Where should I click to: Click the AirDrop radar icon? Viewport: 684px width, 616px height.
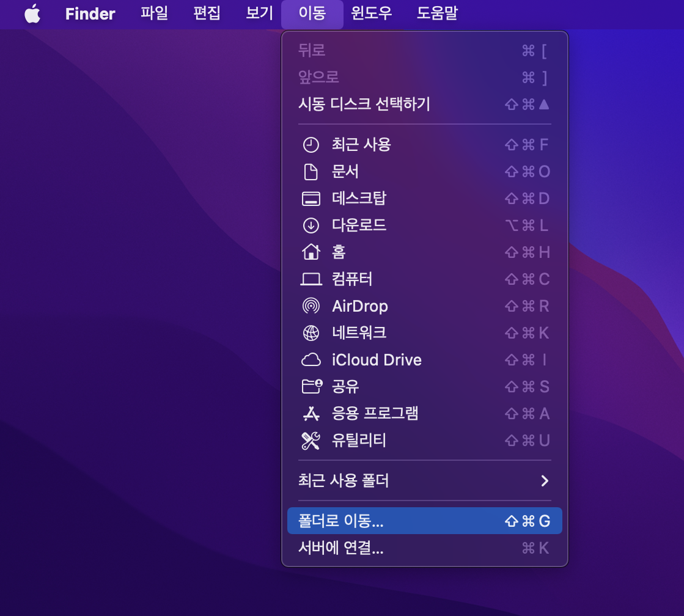tap(311, 306)
